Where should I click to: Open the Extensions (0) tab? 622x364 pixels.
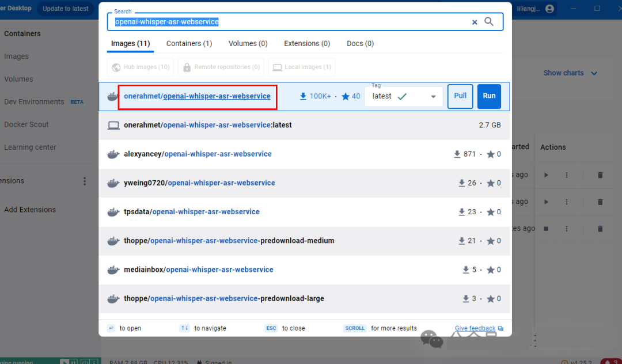pyautogui.click(x=306, y=44)
